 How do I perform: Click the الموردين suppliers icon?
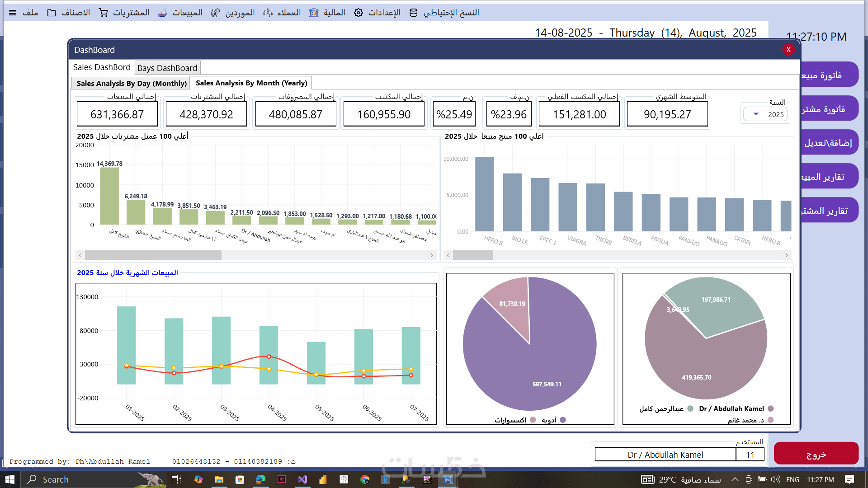(x=216, y=13)
